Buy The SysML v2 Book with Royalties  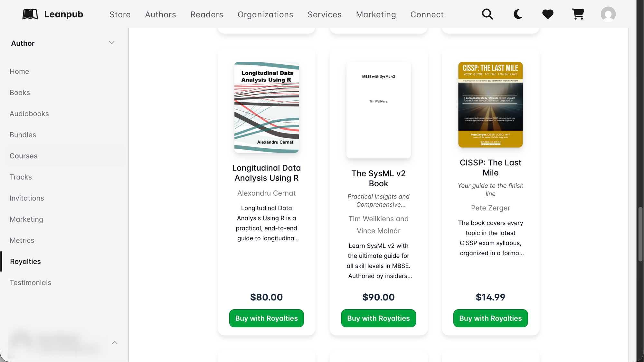pyautogui.click(x=378, y=318)
